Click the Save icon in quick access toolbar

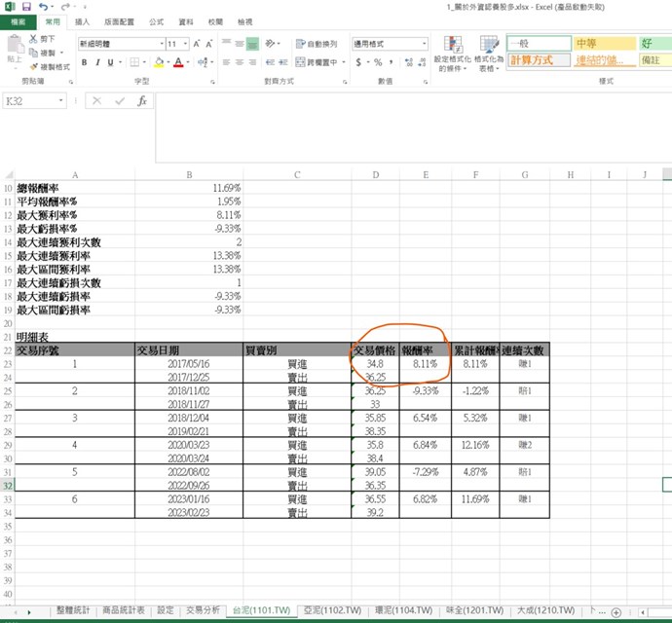click(x=26, y=7)
